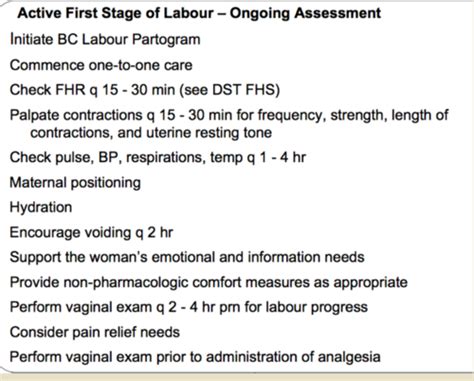The height and width of the screenshot is (381, 474).
Task: Click the Consider pain relief needs item
Action: pyautogui.click(x=95, y=332)
